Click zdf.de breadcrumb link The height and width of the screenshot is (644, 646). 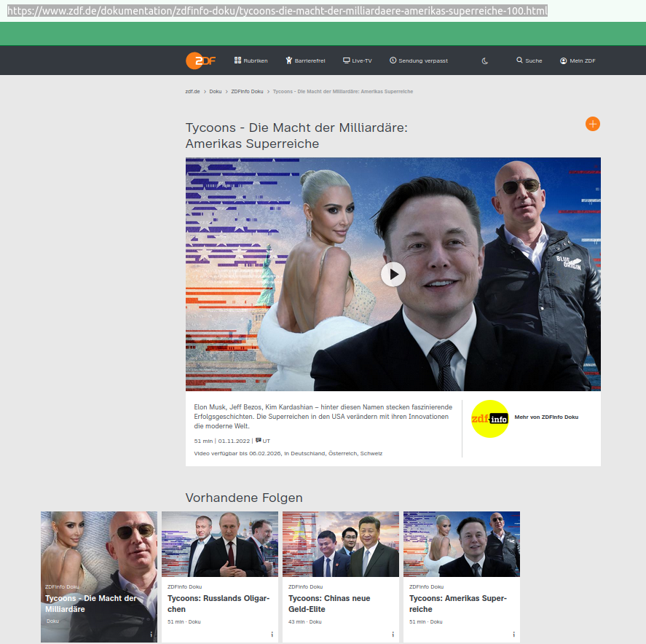pyautogui.click(x=192, y=92)
